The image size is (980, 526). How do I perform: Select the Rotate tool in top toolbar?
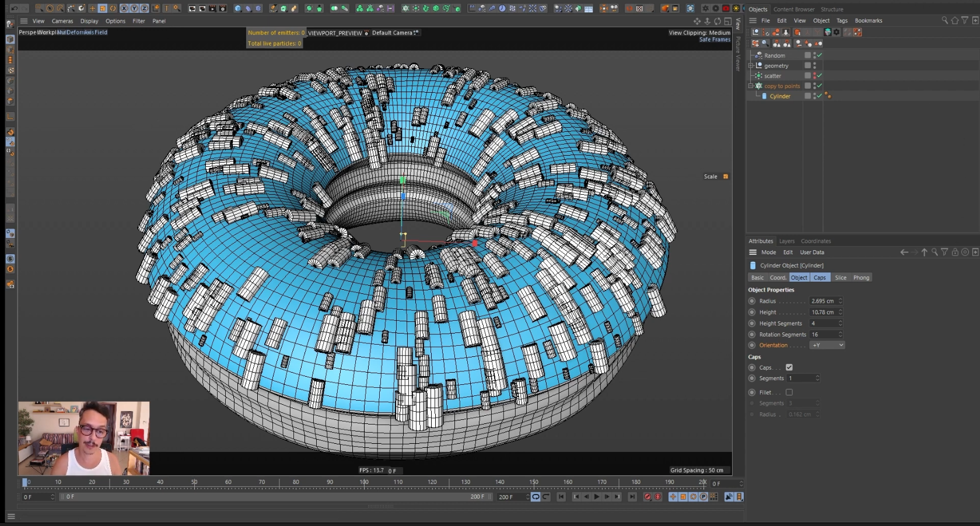click(x=113, y=8)
